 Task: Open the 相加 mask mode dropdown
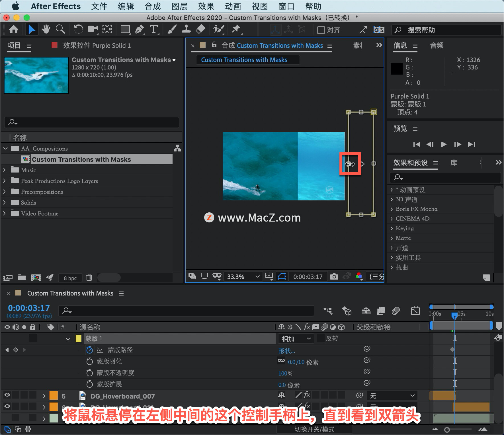(296, 338)
